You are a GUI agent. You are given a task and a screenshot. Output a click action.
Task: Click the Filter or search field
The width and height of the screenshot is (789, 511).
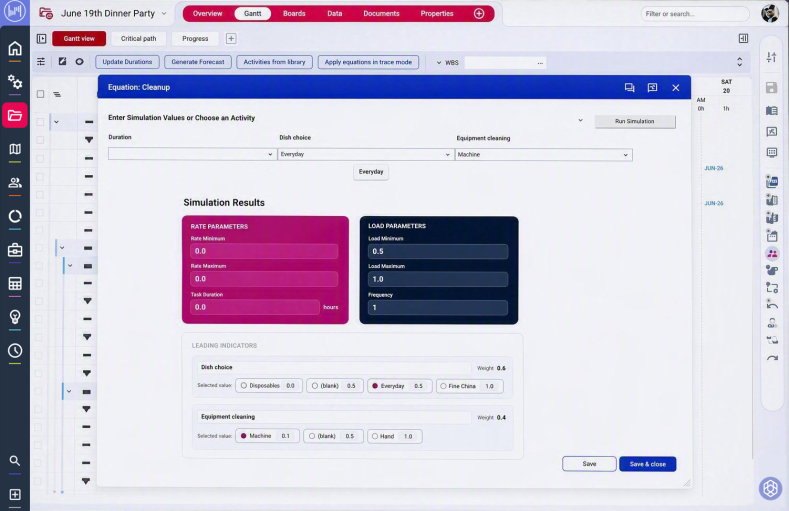[x=695, y=14]
